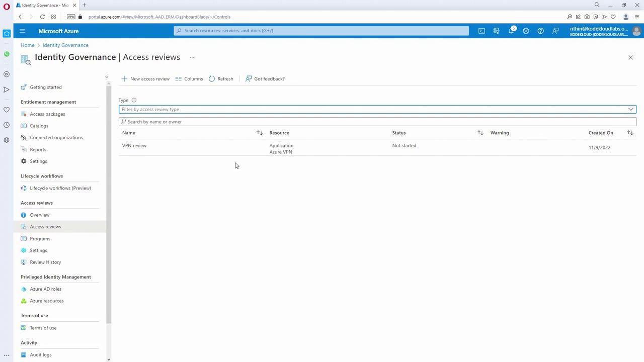
Task: Open My Flow in Opera sidebar
Action: (7, 89)
